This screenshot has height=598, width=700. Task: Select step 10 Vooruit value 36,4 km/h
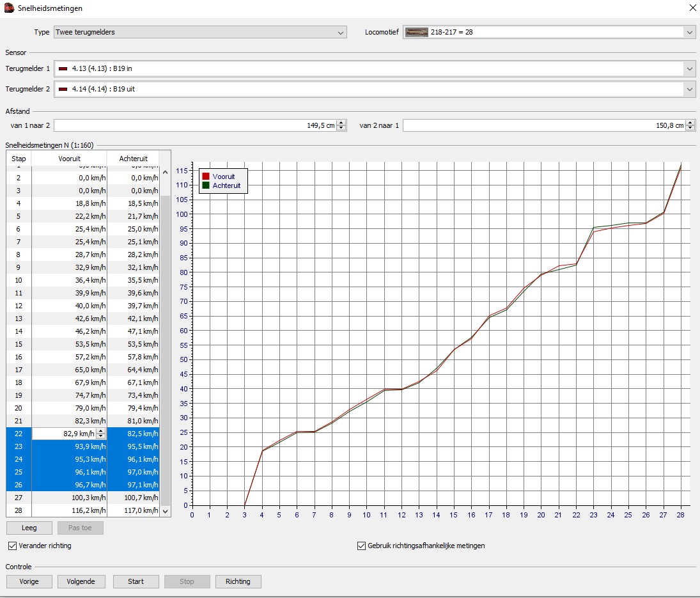[x=69, y=281]
